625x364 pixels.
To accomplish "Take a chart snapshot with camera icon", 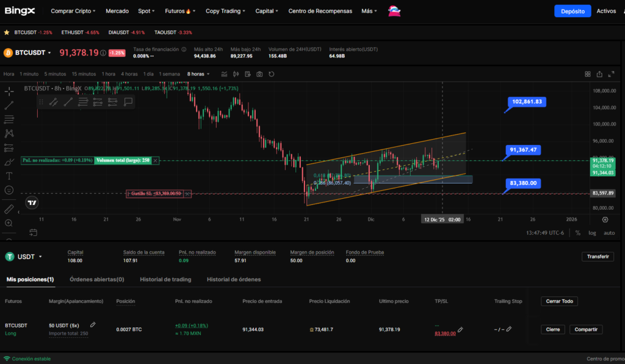I will (259, 74).
